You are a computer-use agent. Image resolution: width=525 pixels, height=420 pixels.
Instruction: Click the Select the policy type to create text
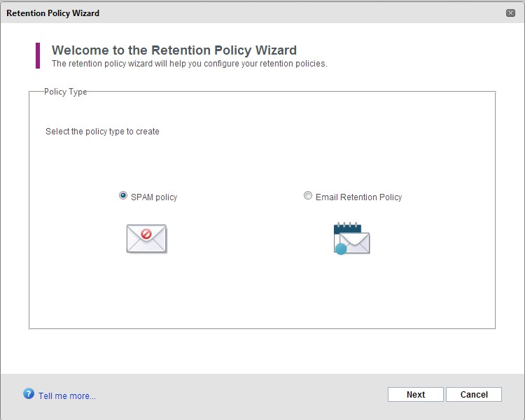102,132
